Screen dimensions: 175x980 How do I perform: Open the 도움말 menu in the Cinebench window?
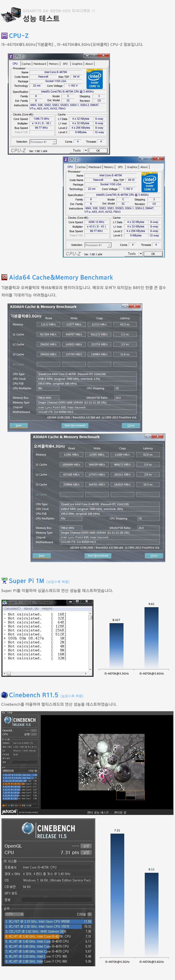(x=9, y=713)
